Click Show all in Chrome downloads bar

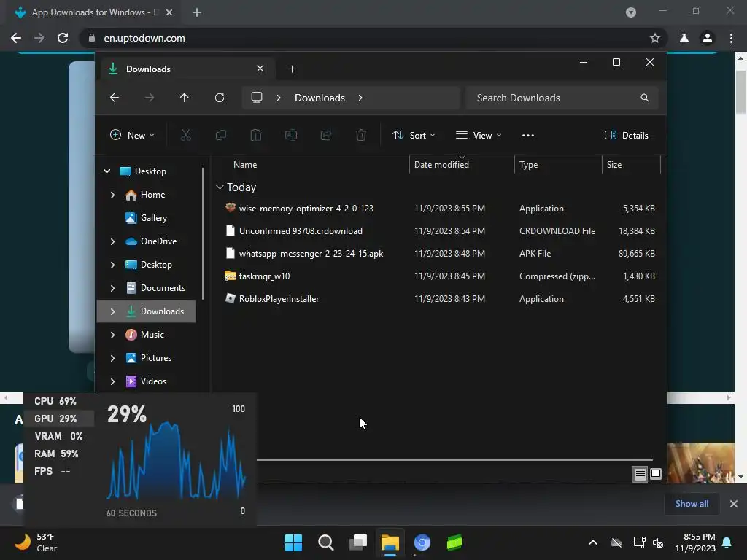pyautogui.click(x=692, y=504)
